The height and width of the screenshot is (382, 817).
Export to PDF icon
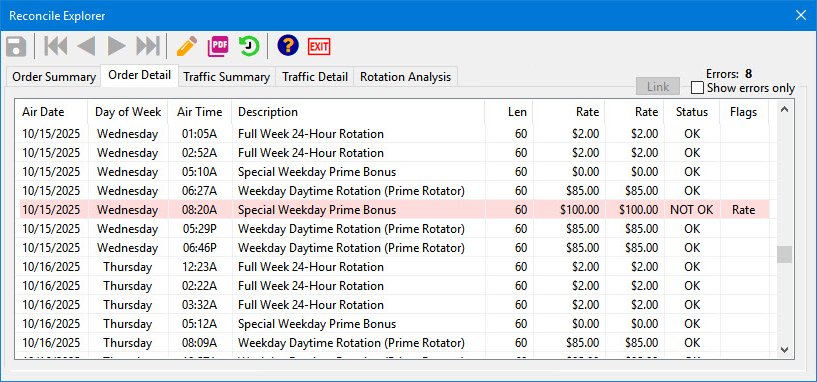[218, 46]
